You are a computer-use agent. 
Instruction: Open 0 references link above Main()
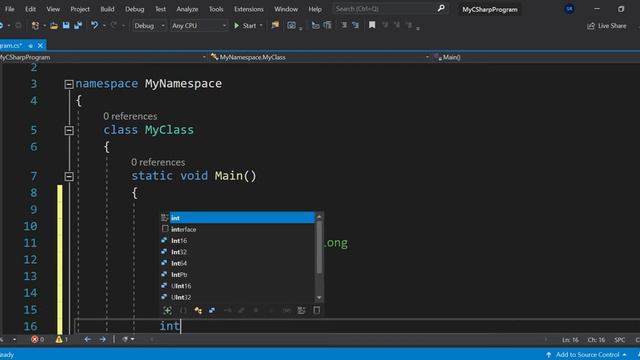tap(158, 162)
